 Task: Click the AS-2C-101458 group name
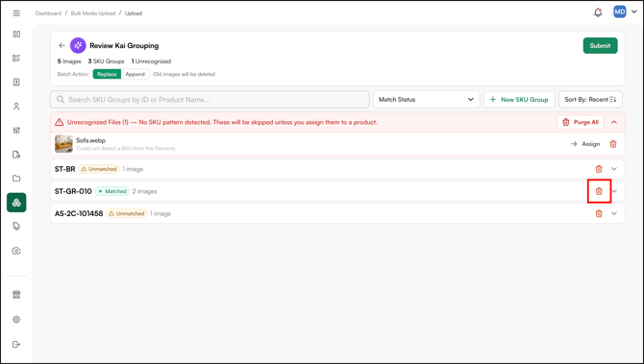pos(79,213)
